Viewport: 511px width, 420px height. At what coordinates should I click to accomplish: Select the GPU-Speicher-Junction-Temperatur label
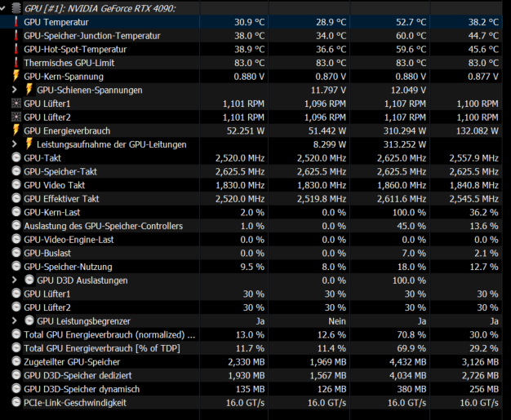(92, 36)
